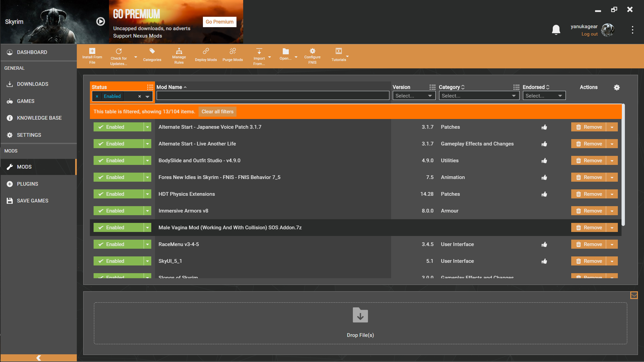The image size is (644, 362).
Task: Sort table by Mod Name header
Action: pyautogui.click(x=171, y=87)
